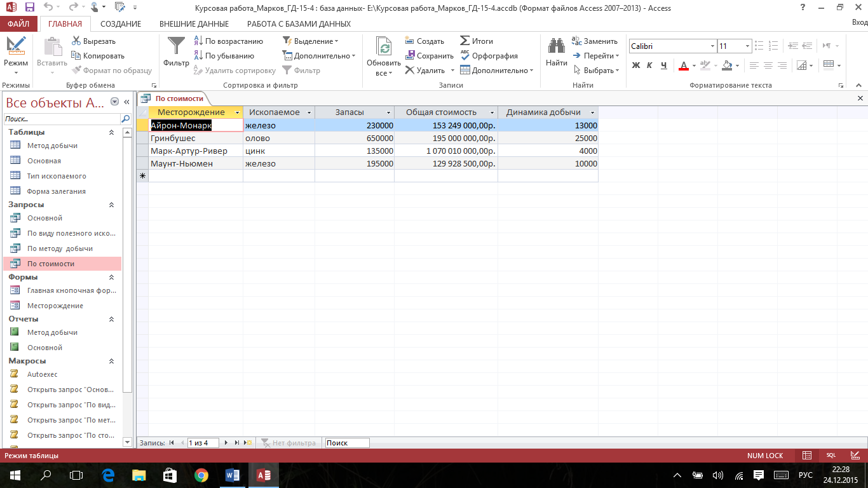
Task: Open query По методу добычи
Action: tap(60, 248)
